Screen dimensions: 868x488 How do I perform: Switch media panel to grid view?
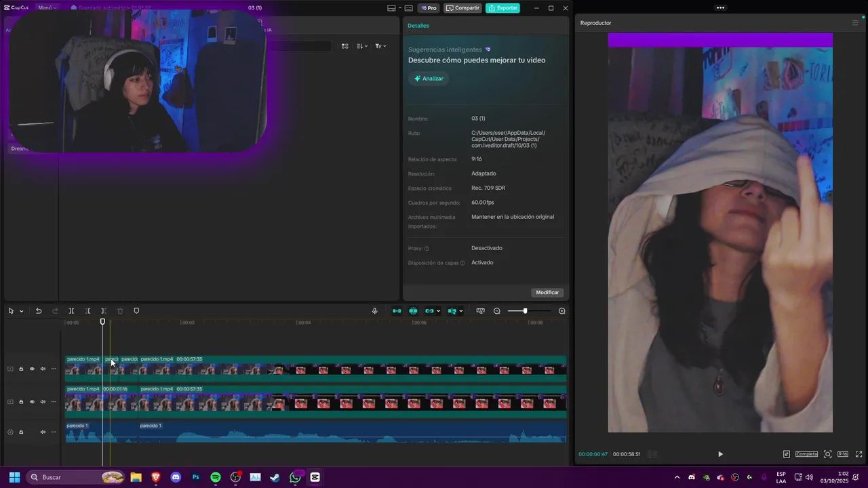click(x=344, y=46)
